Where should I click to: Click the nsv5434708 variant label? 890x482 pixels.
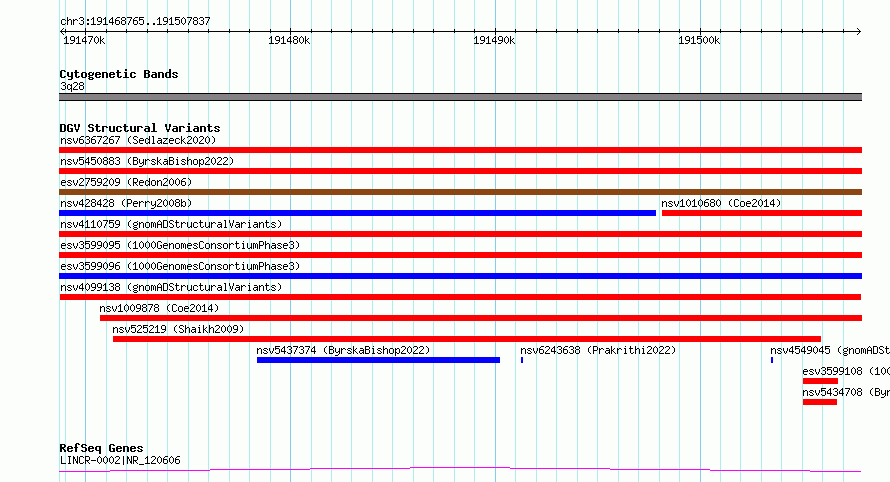[x=846, y=392]
